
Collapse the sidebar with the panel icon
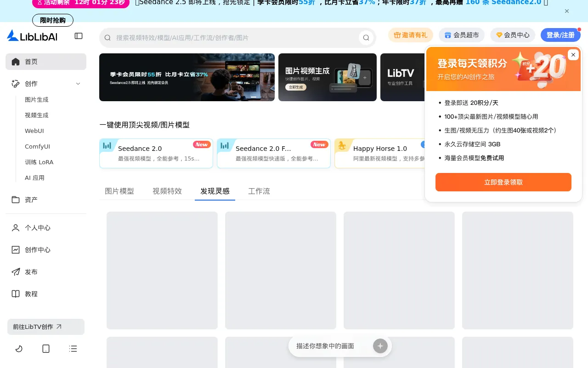(x=79, y=36)
